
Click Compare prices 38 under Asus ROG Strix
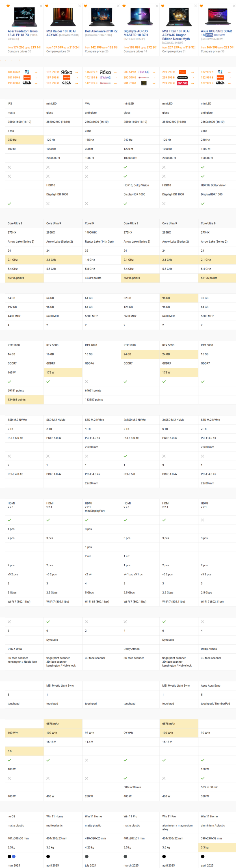click(213, 52)
